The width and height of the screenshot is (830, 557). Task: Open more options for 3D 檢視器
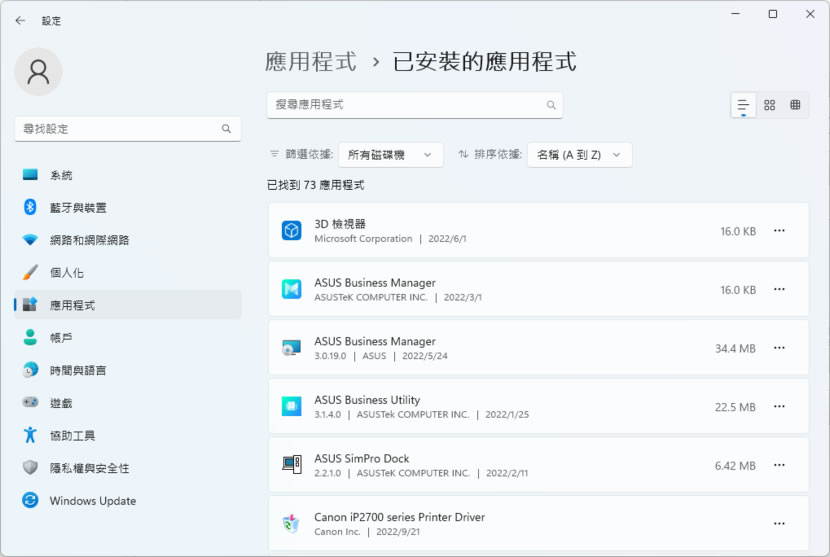(x=779, y=231)
